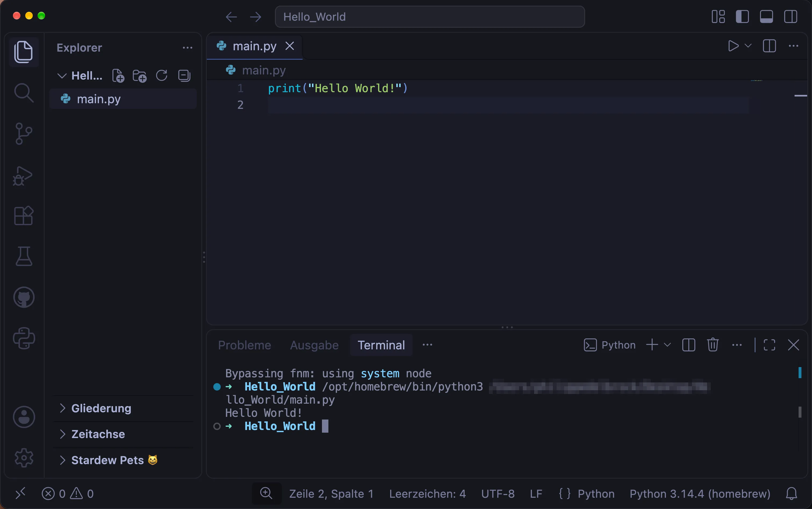The width and height of the screenshot is (812, 509).
Task: Refresh the Explorer file tree
Action: tap(162, 76)
